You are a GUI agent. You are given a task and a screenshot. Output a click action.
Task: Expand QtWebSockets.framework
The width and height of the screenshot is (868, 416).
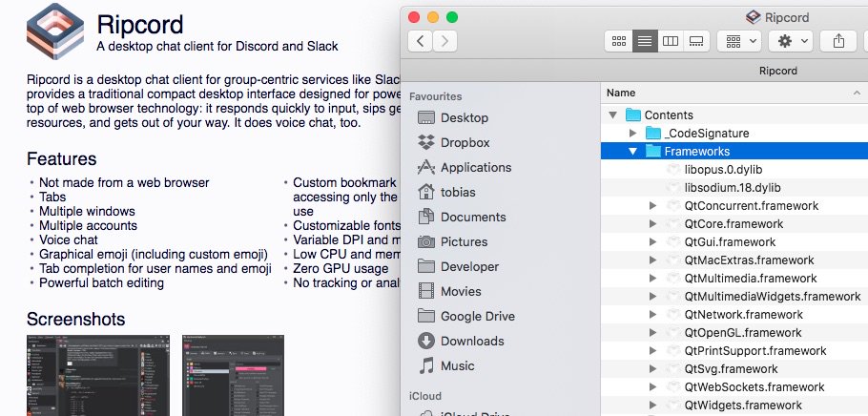[x=652, y=387]
